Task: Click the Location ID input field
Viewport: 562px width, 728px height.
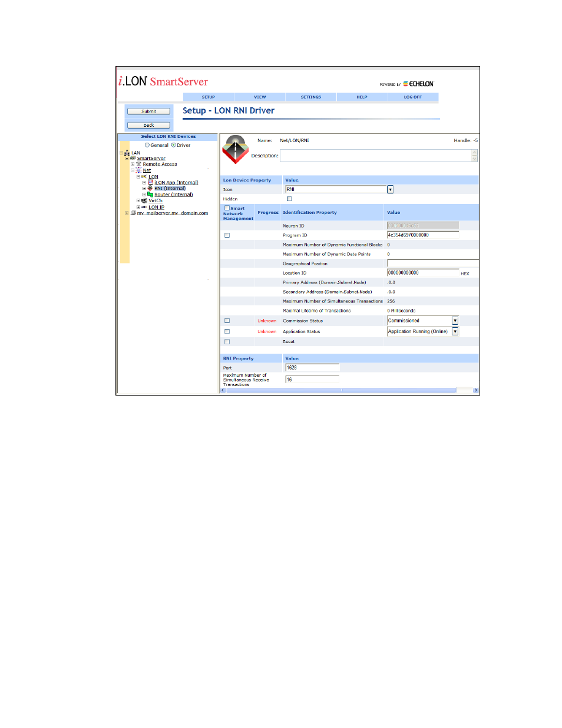Action: point(422,273)
